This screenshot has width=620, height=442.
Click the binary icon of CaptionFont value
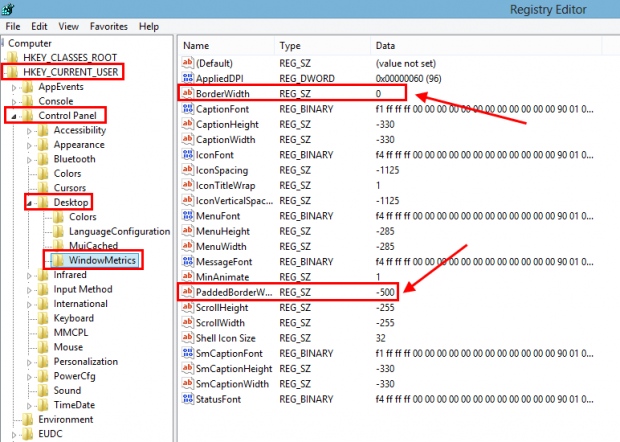click(187, 109)
